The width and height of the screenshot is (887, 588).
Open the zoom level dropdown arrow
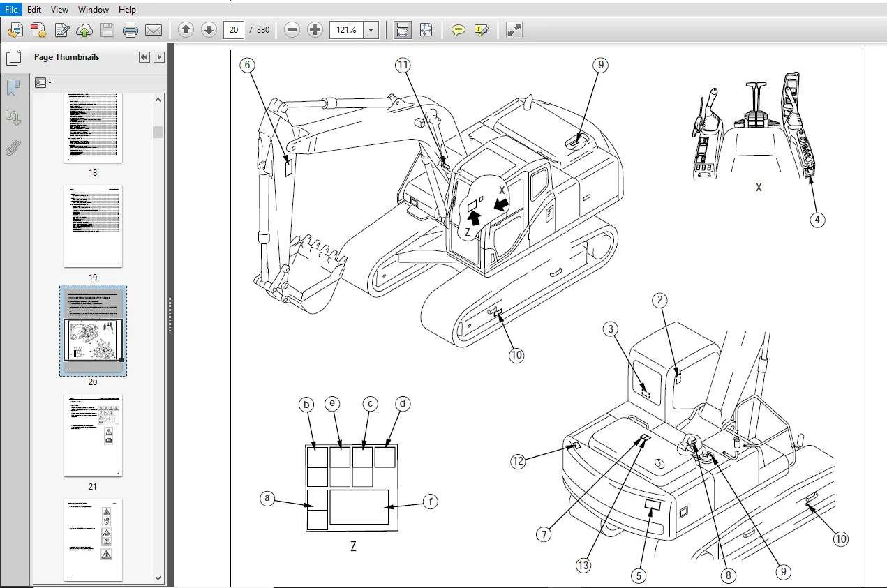coord(371,30)
